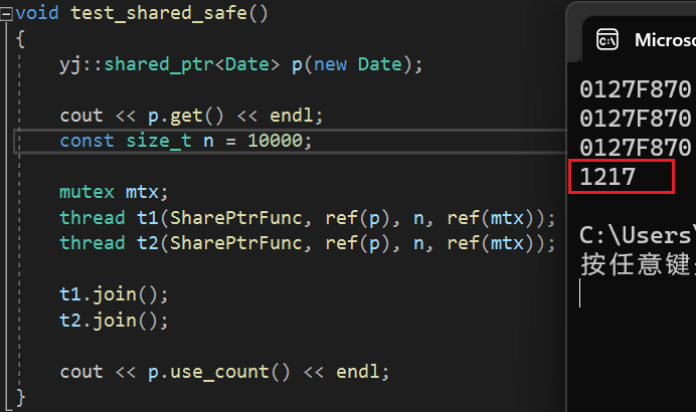This screenshot has width=697, height=412.
Task: Click the 按任意键 prompt in console
Action: 638,264
